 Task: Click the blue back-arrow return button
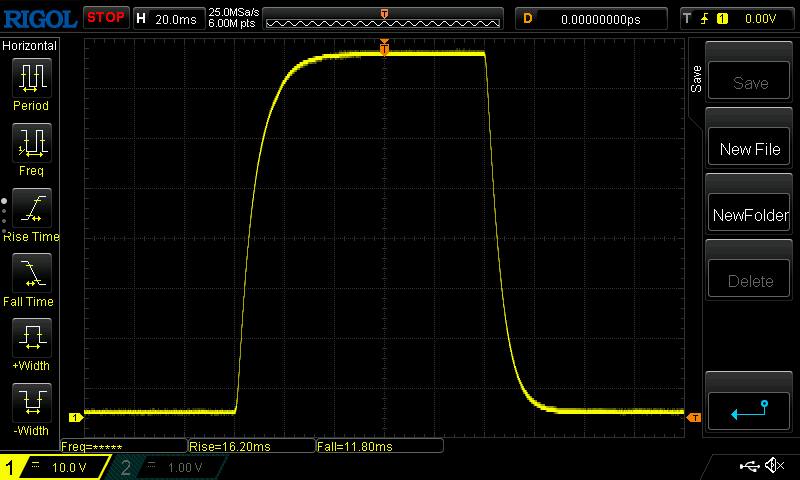point(749,411)
